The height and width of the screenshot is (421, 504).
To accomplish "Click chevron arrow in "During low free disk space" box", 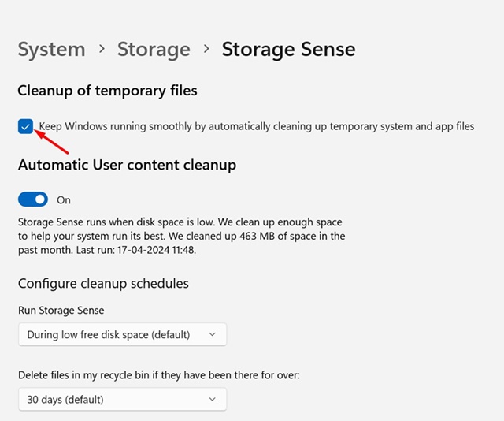I will 212,334.
